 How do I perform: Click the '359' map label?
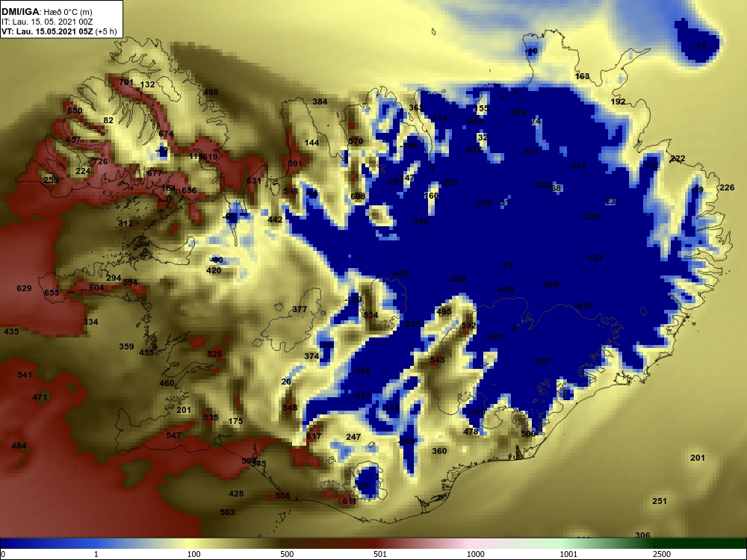point(126,346)
